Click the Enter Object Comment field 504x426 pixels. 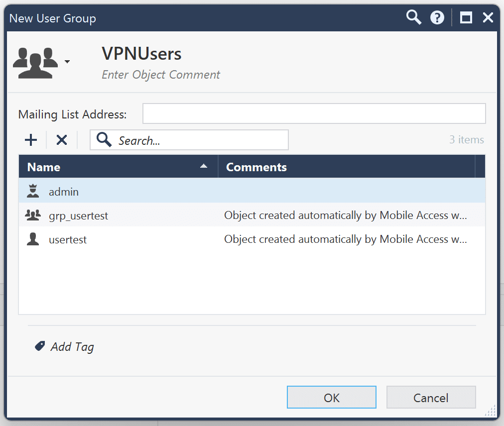coord(161,75)
